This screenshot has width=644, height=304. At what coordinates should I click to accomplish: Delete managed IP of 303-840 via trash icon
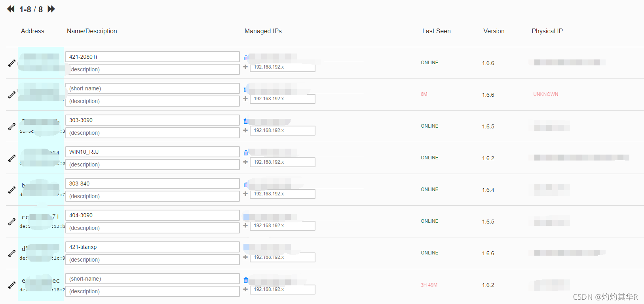[x=245, y=184]
